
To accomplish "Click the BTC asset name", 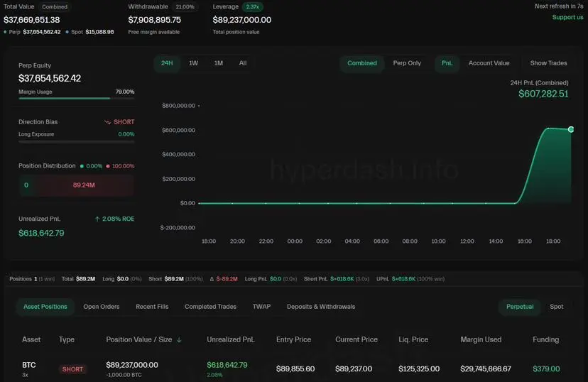I will [29, 365].
